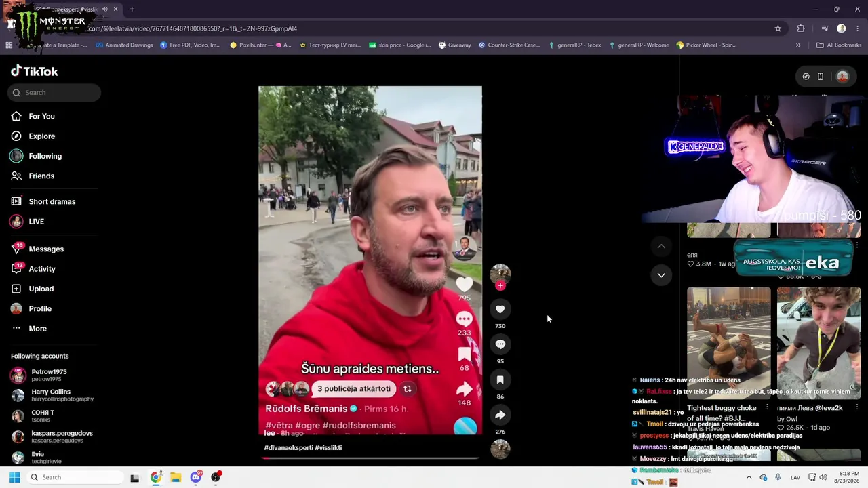Play or pause the TikTok video
This screenshot has height=488, width=868.
pos(370,260)
